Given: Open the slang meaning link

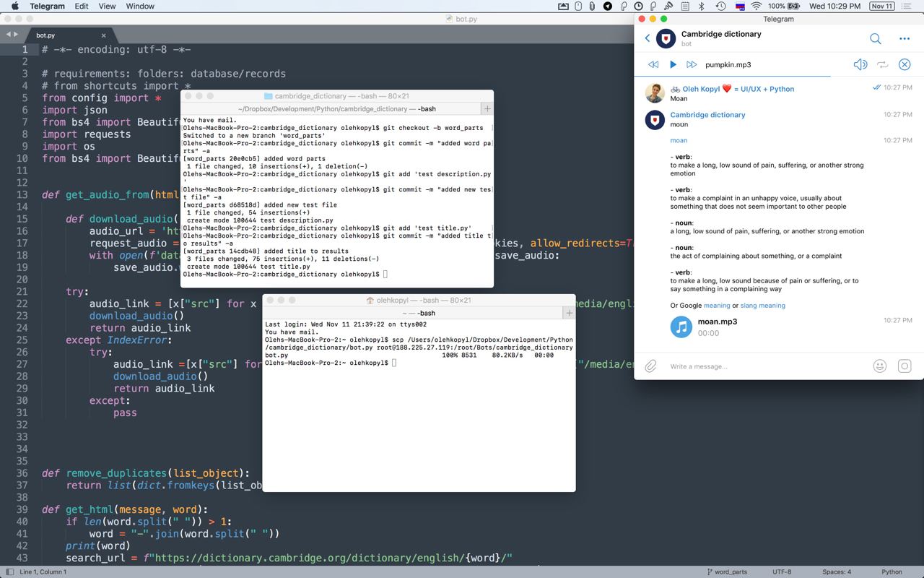Looking at the screenshot, I should click(762, 306).
